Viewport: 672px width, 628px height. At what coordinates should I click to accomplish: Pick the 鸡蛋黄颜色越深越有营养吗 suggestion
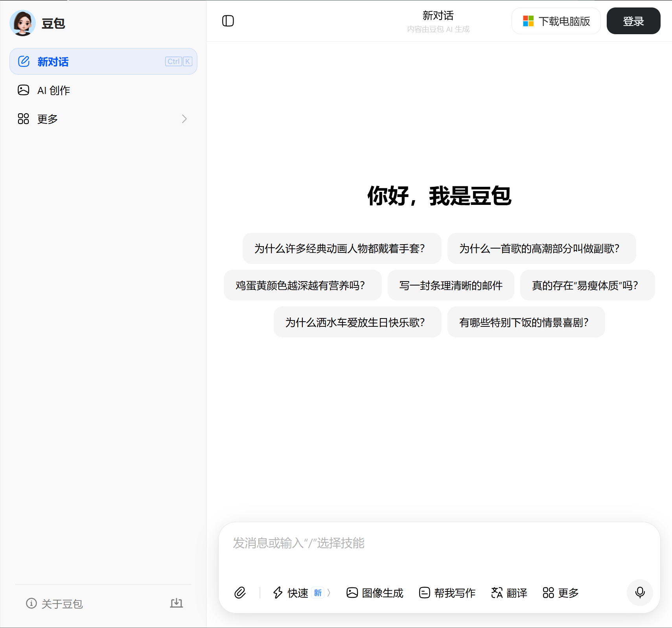coord(302,285)
